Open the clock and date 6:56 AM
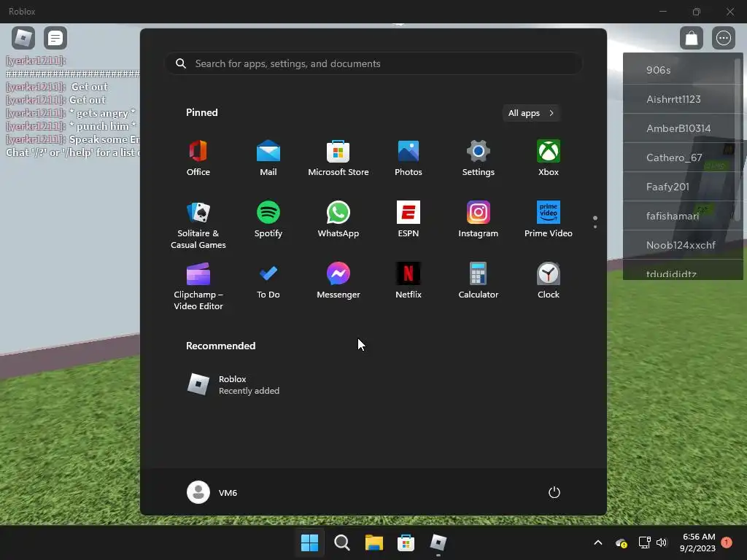This screenshot has width=747, height=560. pos(697,542)
